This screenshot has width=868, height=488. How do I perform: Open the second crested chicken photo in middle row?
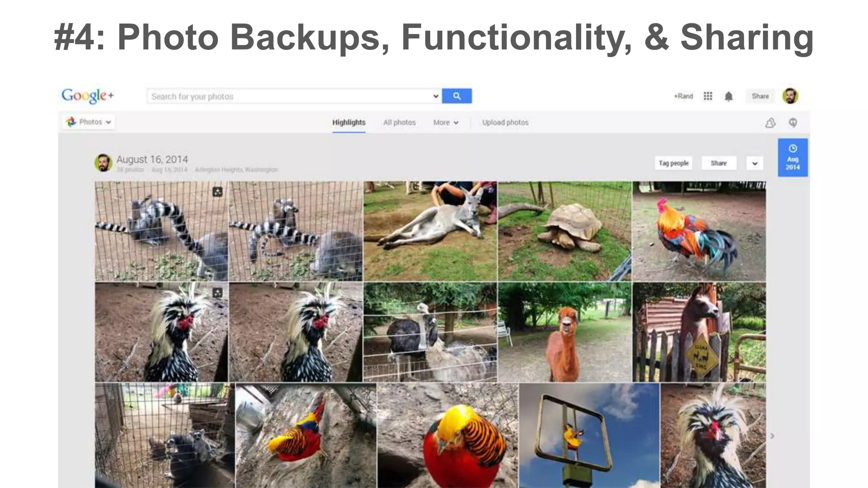click(x=296, y=332)
